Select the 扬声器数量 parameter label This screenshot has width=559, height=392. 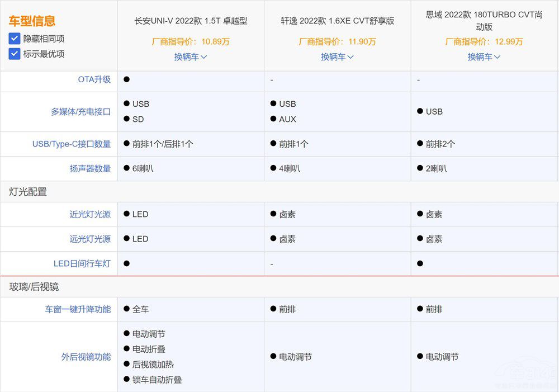tap(90, 168)
